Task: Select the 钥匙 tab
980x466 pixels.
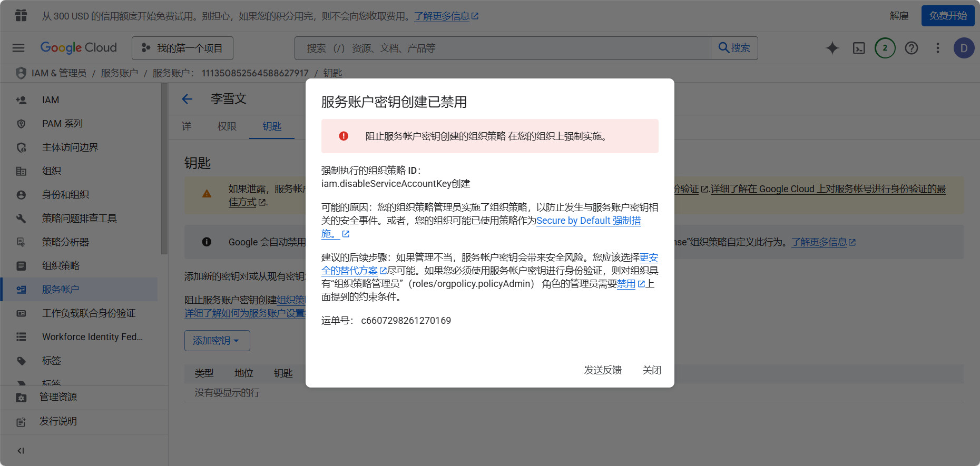Action: (272, 126)
